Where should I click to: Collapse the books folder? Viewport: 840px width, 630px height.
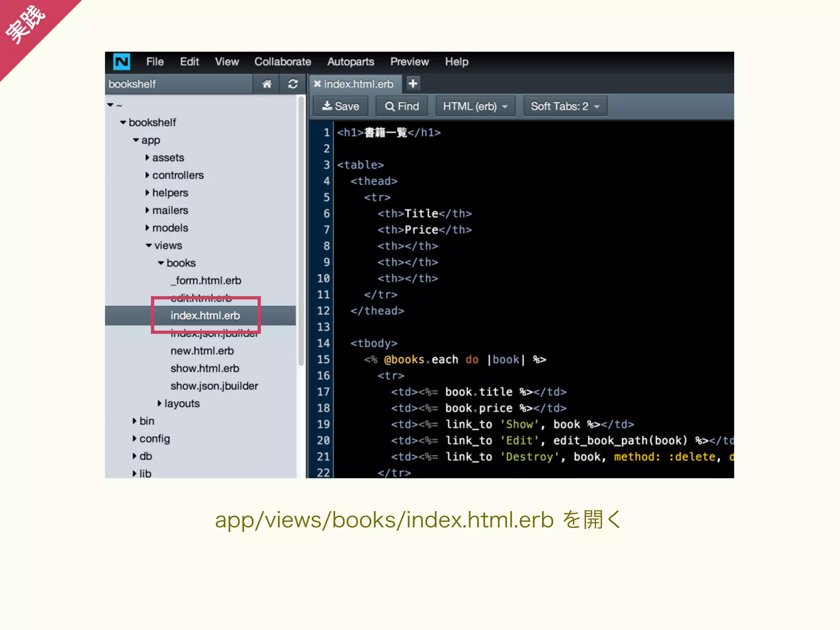click(x=161, y=263)
